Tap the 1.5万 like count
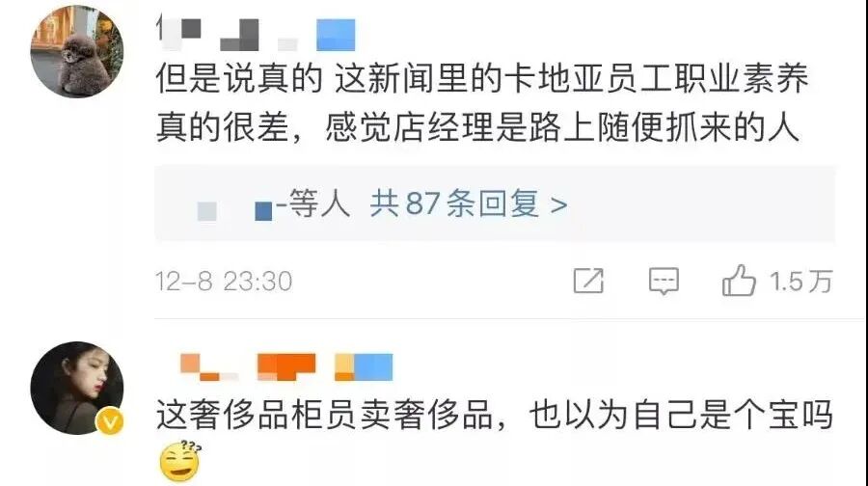This screenshot has height=486, width=868. (801, 282)
